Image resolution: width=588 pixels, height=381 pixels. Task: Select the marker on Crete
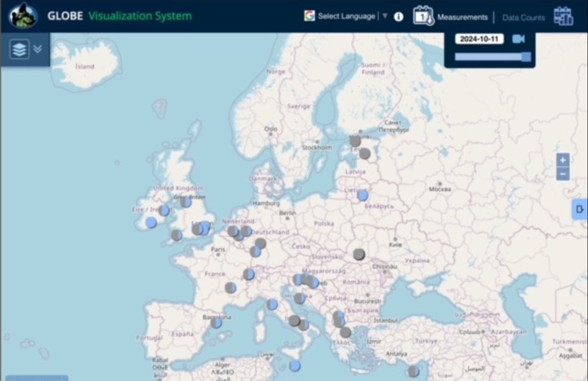[414, 371]
